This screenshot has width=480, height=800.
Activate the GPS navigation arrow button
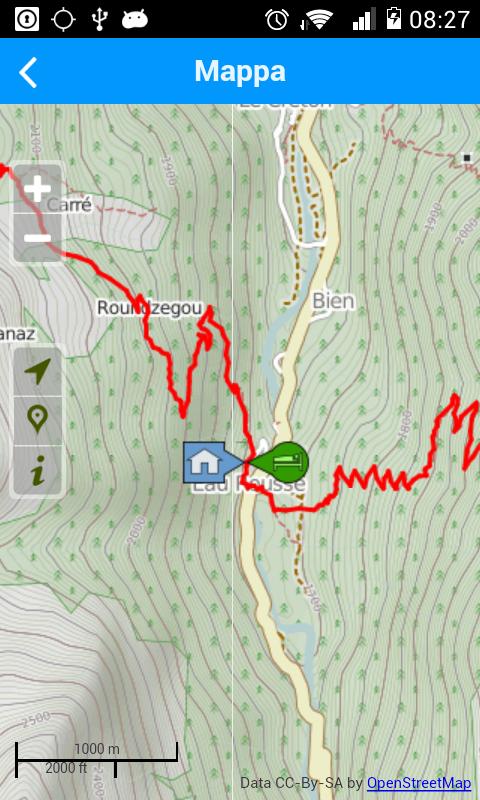38,372
